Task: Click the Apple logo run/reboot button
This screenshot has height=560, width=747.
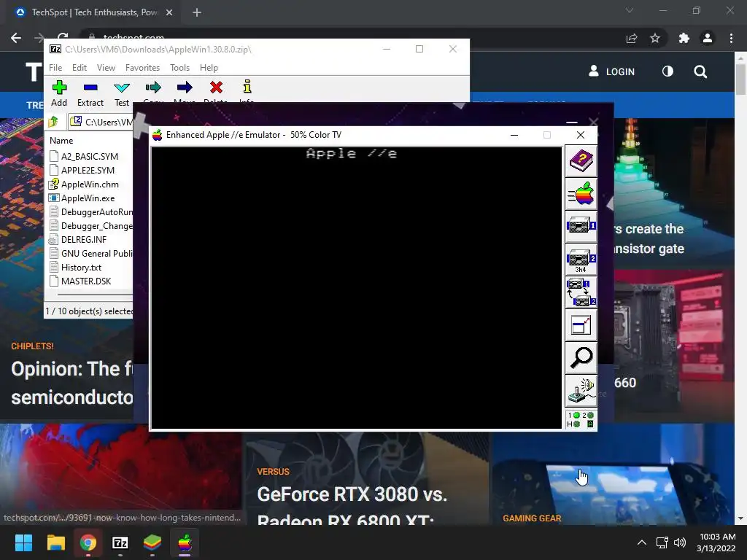Action: 581,194
